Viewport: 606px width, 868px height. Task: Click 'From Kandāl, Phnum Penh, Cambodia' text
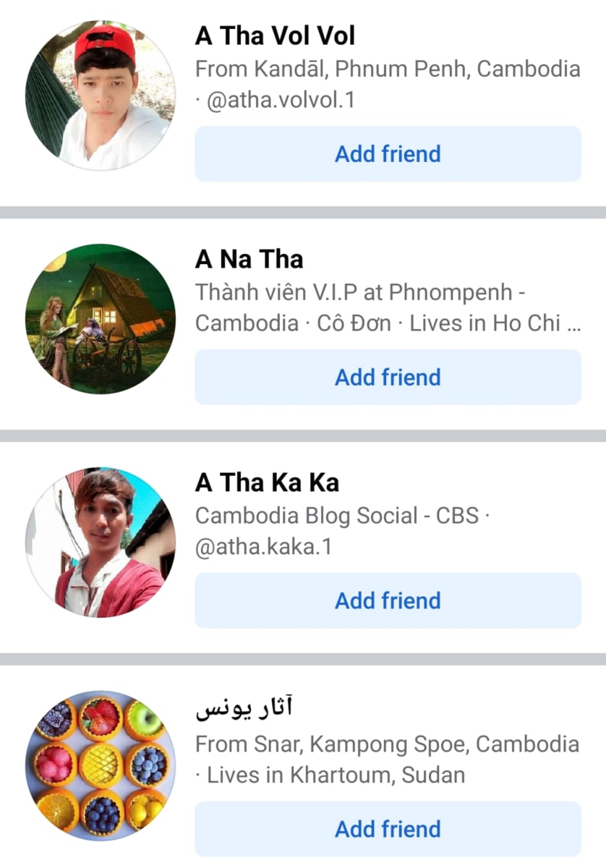[388, 69]
